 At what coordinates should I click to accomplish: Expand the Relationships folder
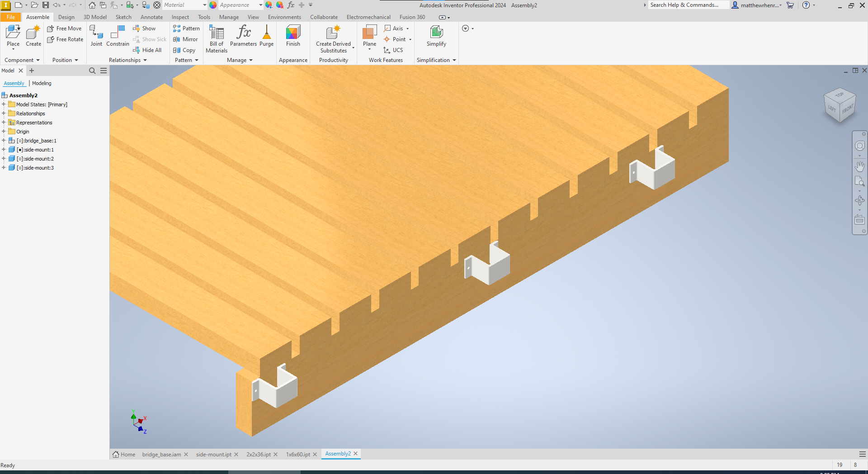[4, 114]
